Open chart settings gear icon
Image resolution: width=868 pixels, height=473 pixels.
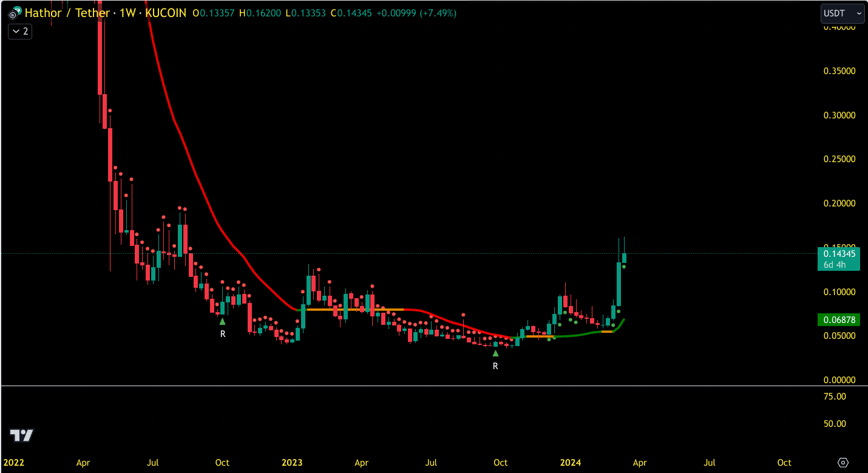pyautogui.click(x=843, y=463)
